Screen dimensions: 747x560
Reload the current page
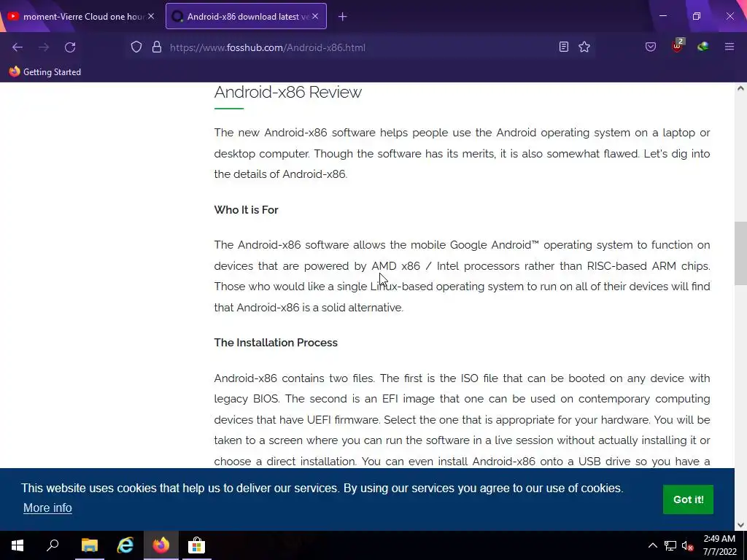70,47
